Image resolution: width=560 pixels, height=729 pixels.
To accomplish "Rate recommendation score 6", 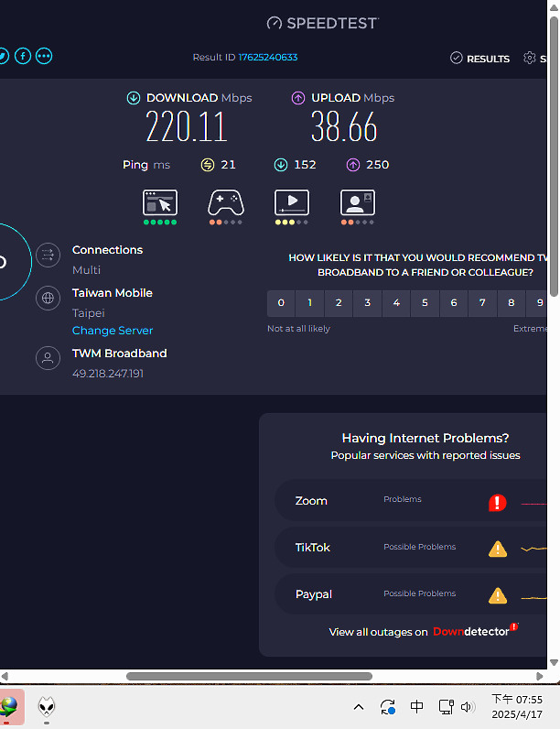I will [454, 303].
